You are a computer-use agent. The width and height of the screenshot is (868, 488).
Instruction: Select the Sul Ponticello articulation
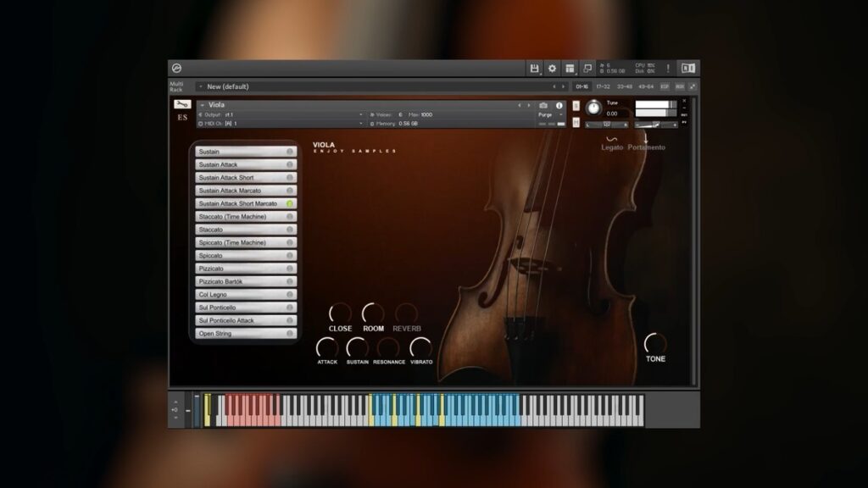[x=246, y=308]
